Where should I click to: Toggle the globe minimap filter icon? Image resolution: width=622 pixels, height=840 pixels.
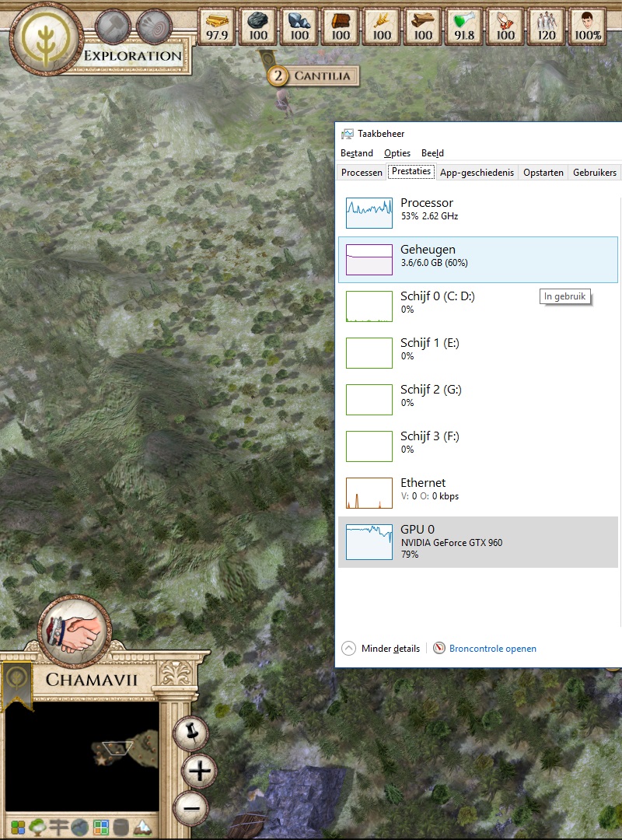pyautogui.click(x=80, y=828)
